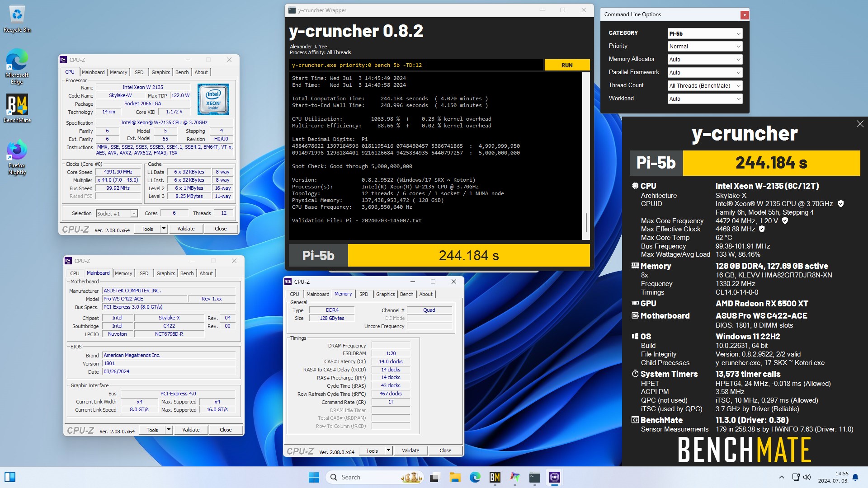Open About tab in the top CPU-Z window

201,72
